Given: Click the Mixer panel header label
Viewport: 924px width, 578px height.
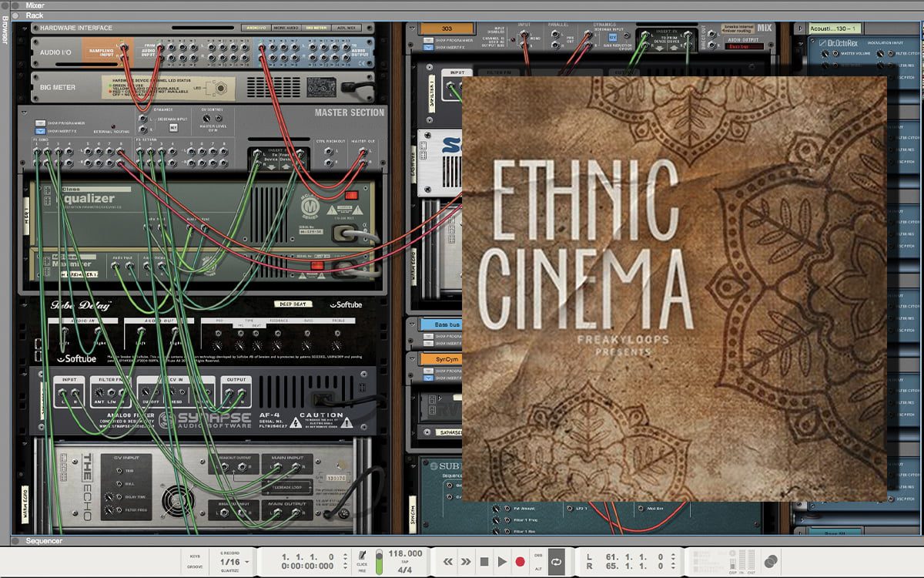Looking at the screenshot, I should coord(35,5).
